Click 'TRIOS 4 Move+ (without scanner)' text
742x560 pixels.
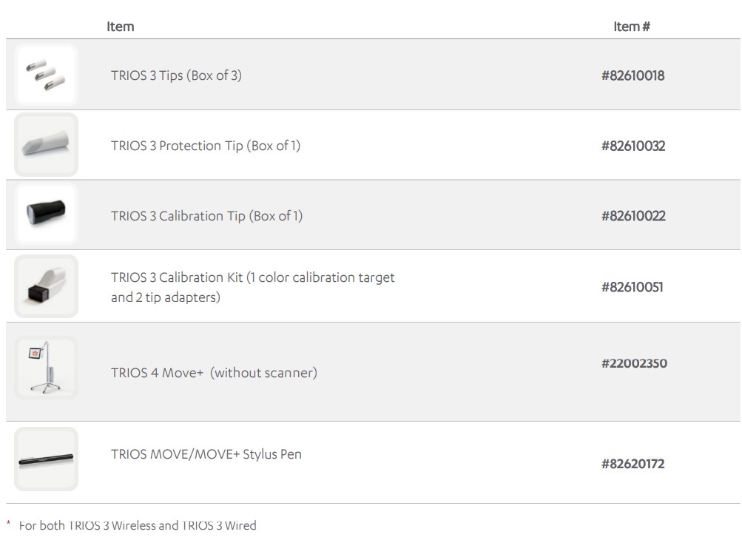click(214, 373)
